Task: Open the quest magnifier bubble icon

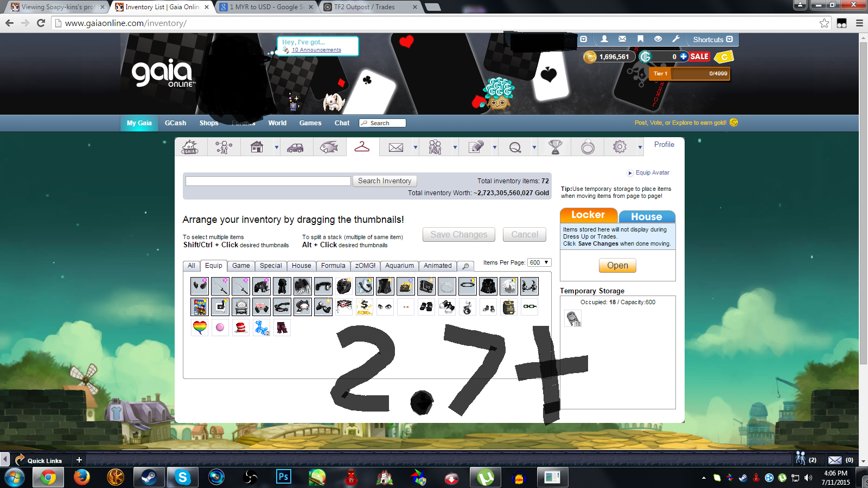Action: click(x=515, y=147)
